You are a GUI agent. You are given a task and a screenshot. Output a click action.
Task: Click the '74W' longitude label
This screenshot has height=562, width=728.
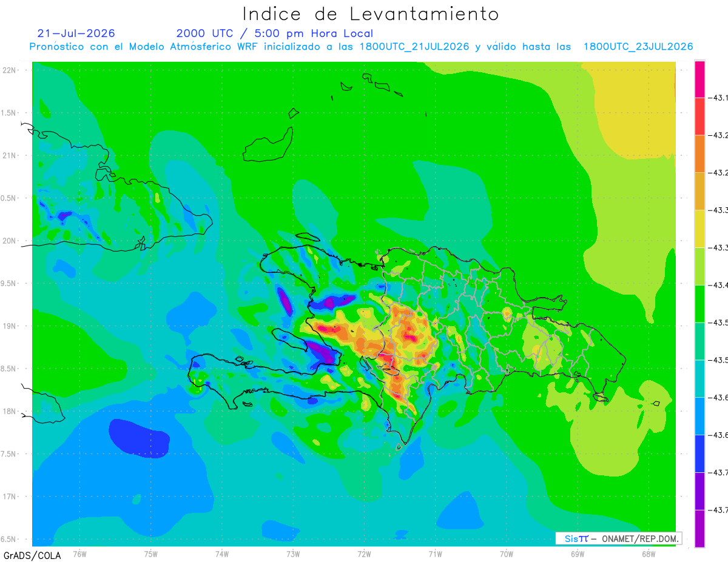pos(222,555)
